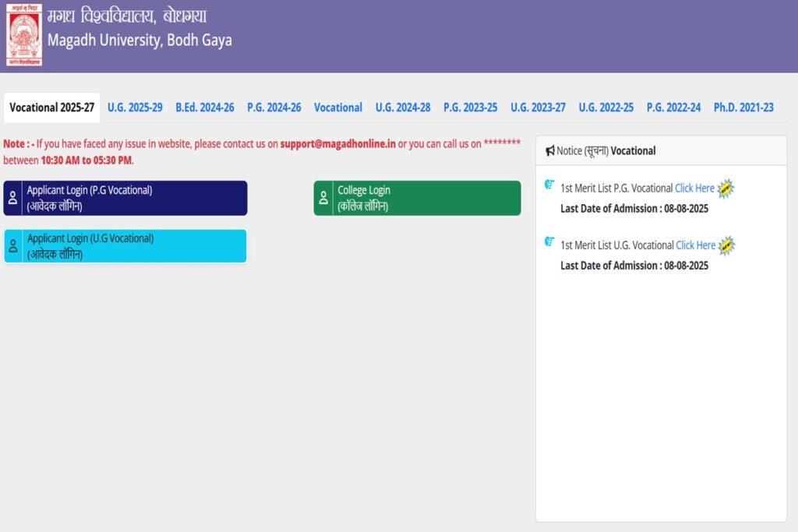The image size is (798, 532).
Task: Click the red Note :- label
Action: coord(19,144)
